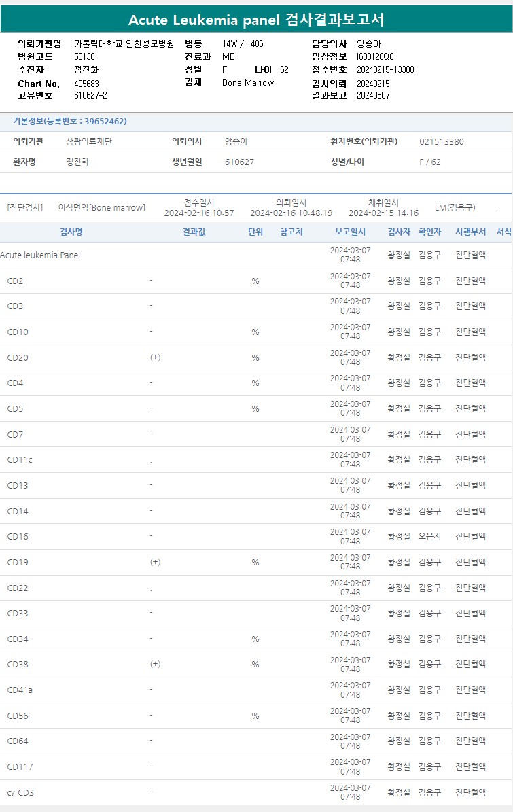The height and width of the screenshot is (812, 513).
Task: Select the 보고일시 column header
Action: (x=350, y=232)
